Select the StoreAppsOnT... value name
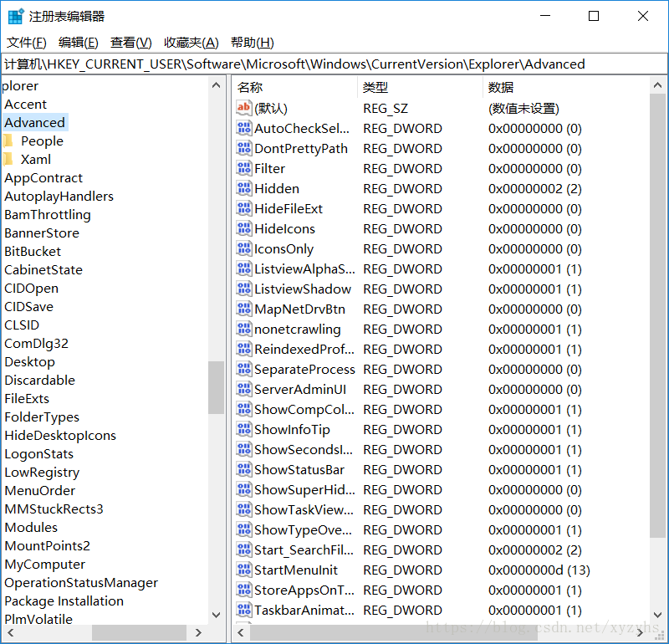 click(x=304, y=590)
